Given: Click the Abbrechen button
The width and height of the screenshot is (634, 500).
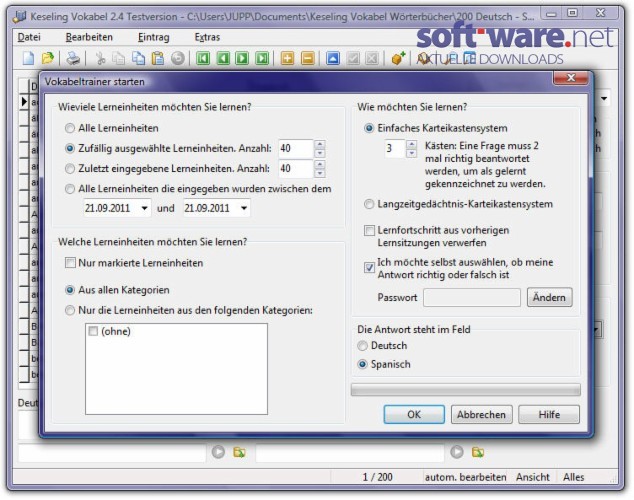Looking at the screenshot, I should point(481,414).
